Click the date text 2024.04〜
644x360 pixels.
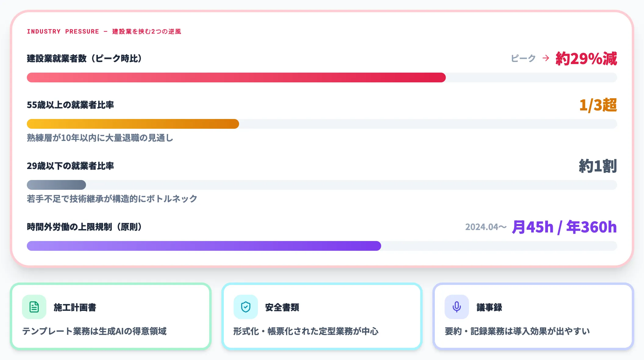(486, 227)
